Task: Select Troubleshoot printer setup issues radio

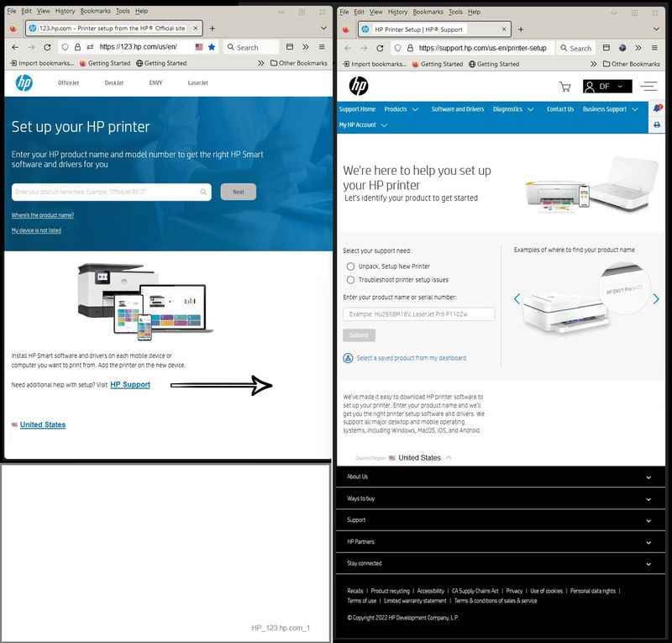Action: pos(350,280)
